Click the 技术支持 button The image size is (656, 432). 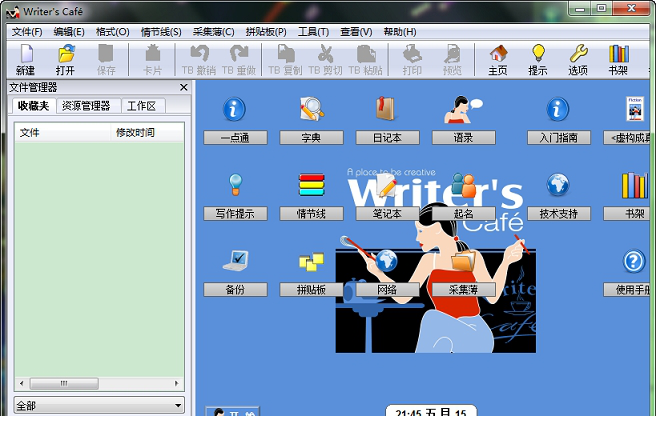(x=559, y=214)
